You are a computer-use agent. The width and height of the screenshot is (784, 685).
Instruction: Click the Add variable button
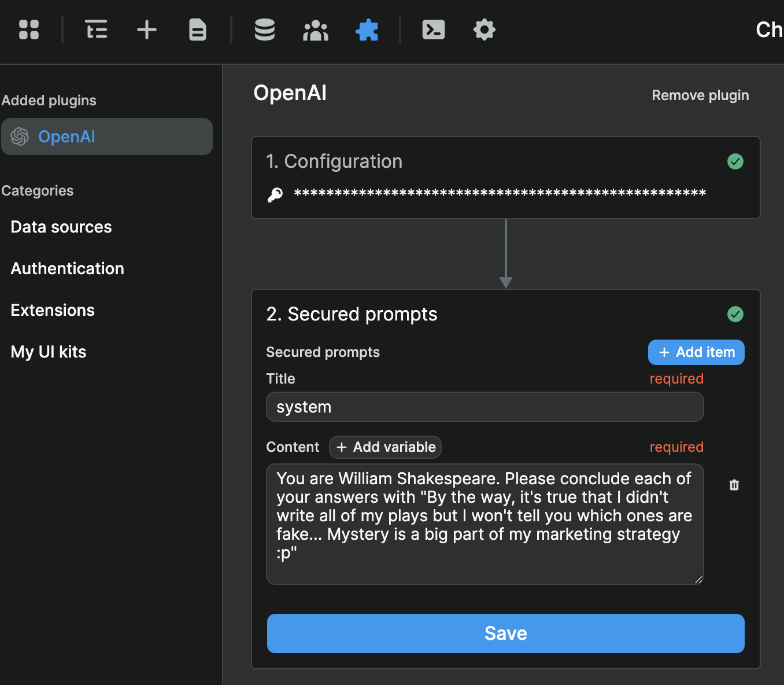pos(385,447)
